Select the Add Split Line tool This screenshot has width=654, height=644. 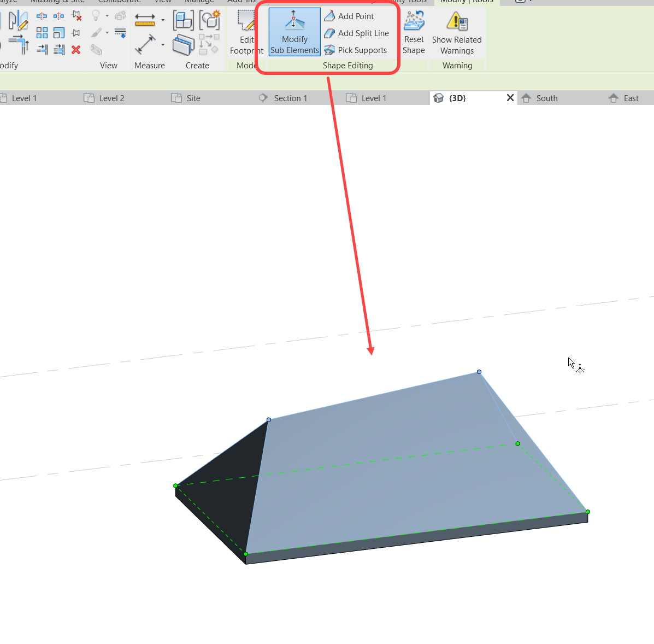point(362,33)
